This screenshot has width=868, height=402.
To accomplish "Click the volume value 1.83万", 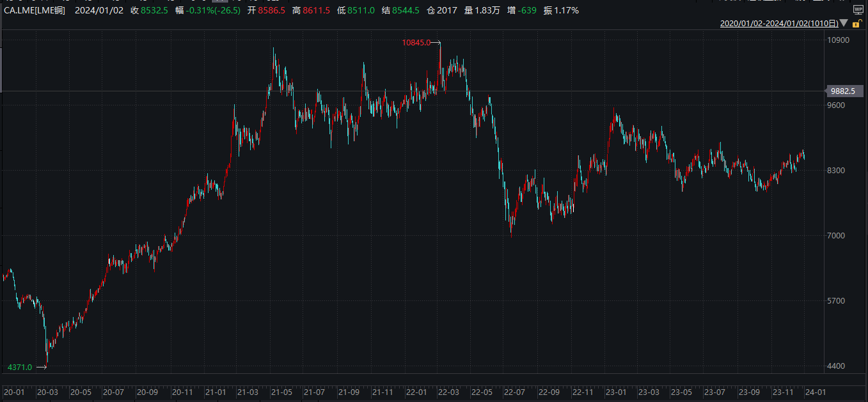I will pos(487,10).
